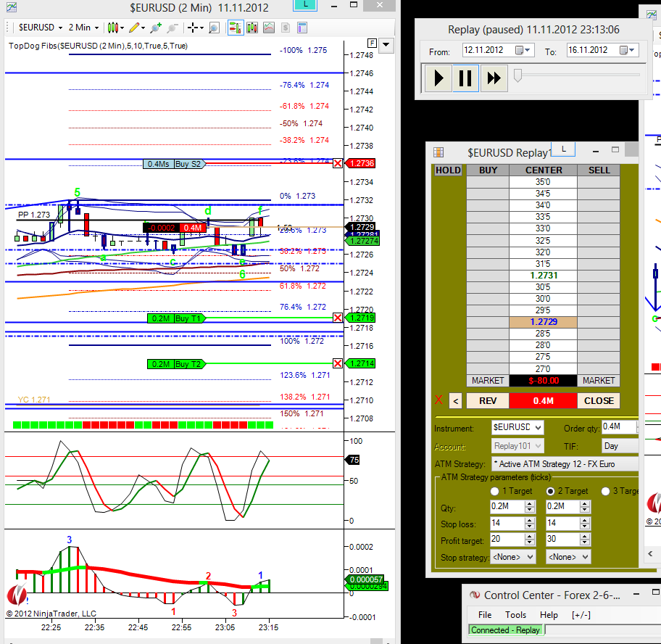Click the zoom region magnifier icon
Image resolution: width=661 pixels, height=644 pixels.
click(x=214, y=28)
